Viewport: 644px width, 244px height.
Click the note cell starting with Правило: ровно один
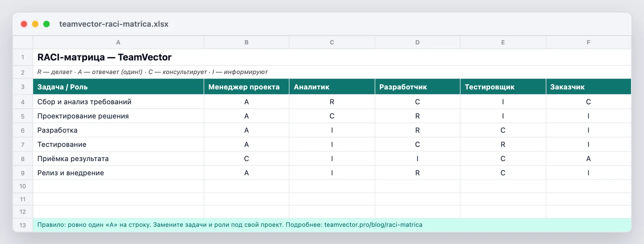click(332, 225)
